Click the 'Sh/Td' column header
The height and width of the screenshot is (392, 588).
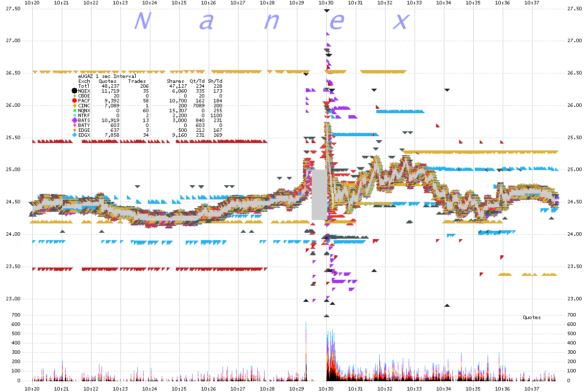point(215,81)
